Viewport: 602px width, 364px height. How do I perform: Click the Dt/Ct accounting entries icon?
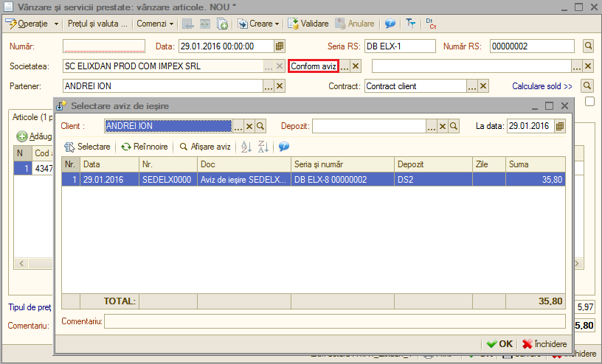(x=431, y=24)
